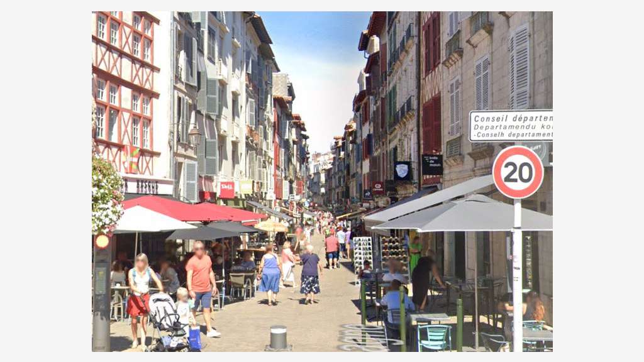Click the "Conseil départem" street sign
644x362 pixels.
coord(511,126)
